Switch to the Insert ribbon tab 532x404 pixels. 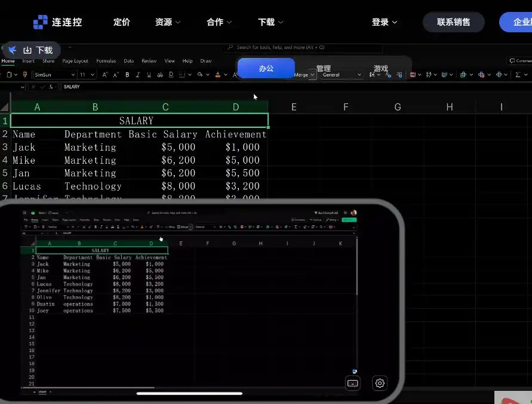tap(29, 61)
